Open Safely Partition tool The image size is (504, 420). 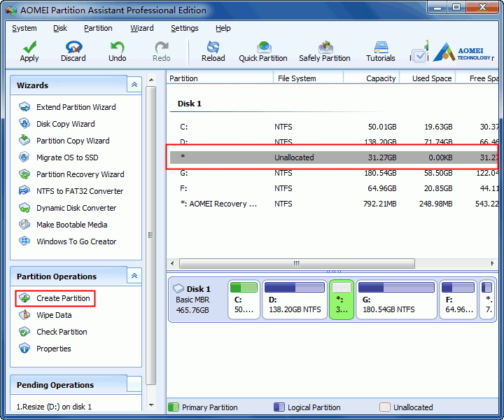(x=325, y=51)
